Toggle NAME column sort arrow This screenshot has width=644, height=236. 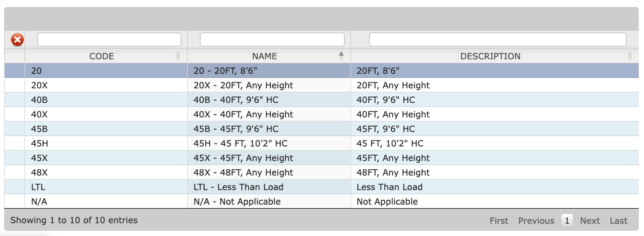click(x=341, y=56)
